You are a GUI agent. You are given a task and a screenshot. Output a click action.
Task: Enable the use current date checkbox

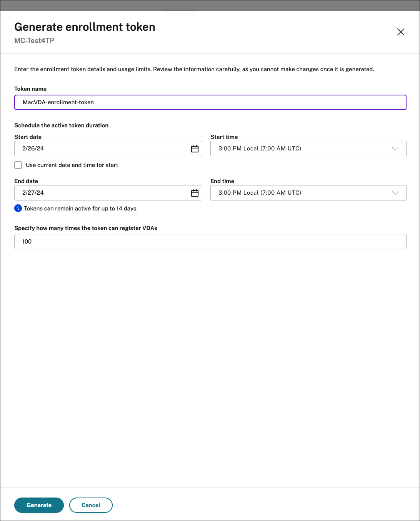18,165
